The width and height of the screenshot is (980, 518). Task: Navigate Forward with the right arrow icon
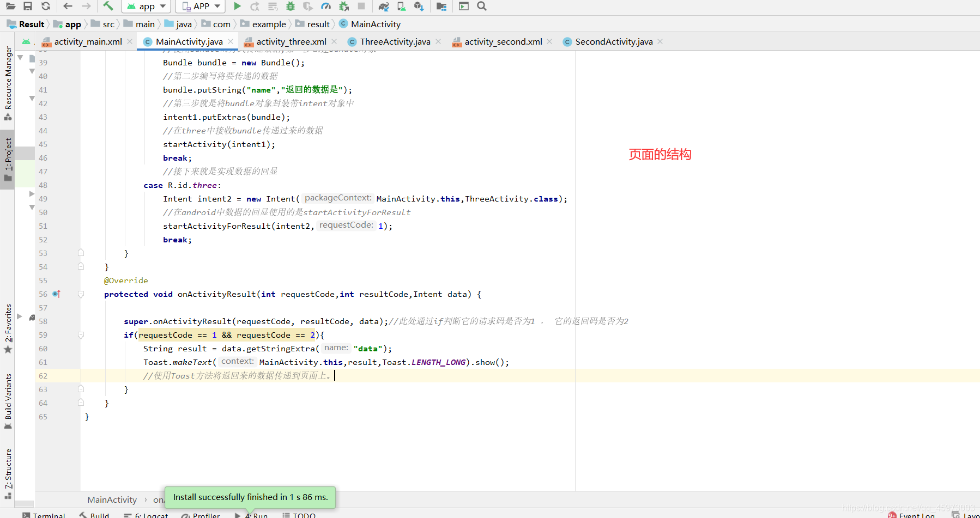tap(86, 6)
